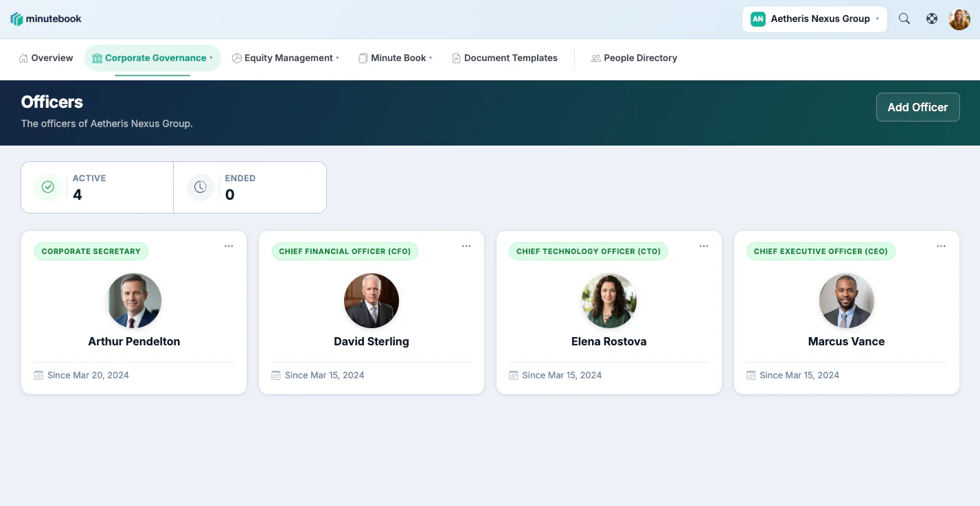Click the Ended clock icon
The height and width of the screenshot is (506, 980).
pyautogui.click(x=201, y=187)
